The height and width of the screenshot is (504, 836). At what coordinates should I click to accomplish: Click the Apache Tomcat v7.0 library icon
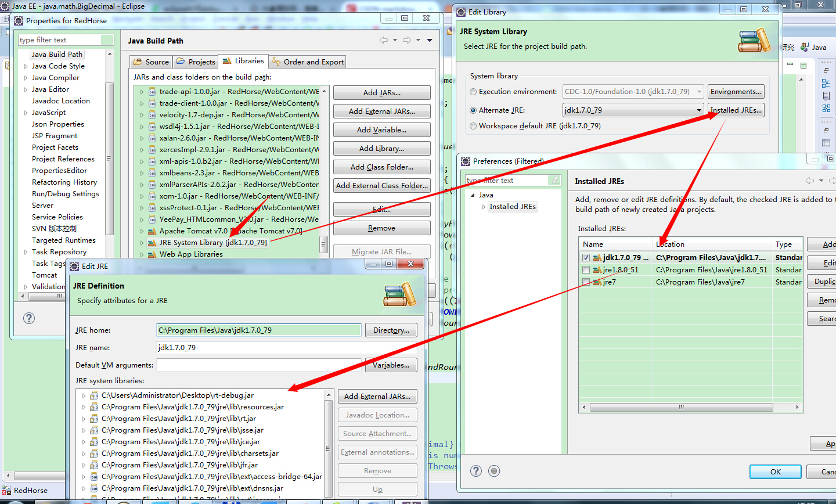point(152,231)
